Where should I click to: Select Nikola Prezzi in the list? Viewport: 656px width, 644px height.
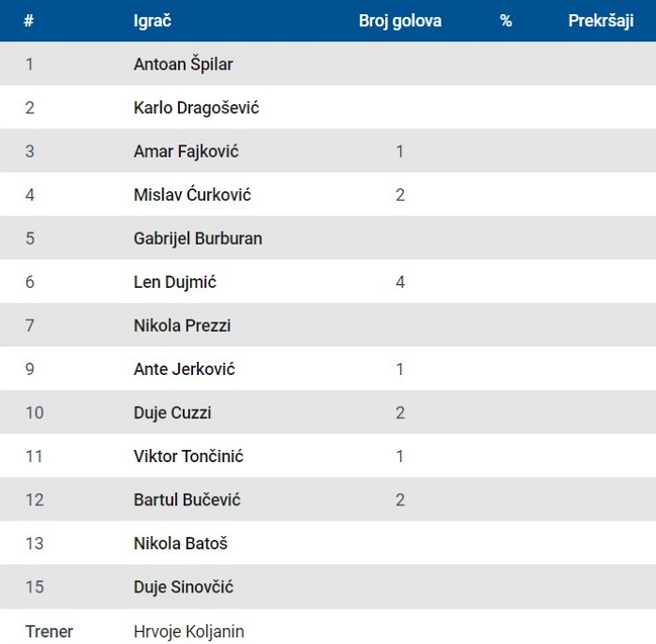[x=182, y=325]
